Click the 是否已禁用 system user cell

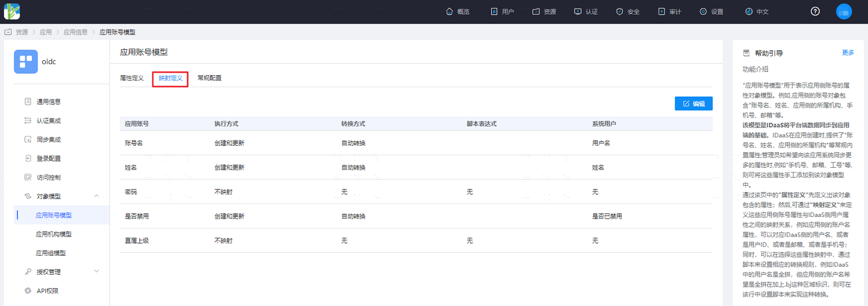607,216
